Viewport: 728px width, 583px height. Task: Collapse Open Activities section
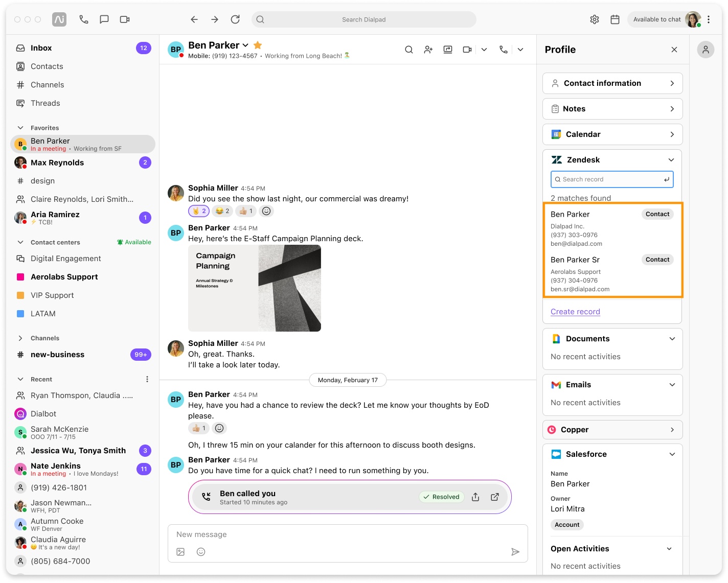point(669,549)
